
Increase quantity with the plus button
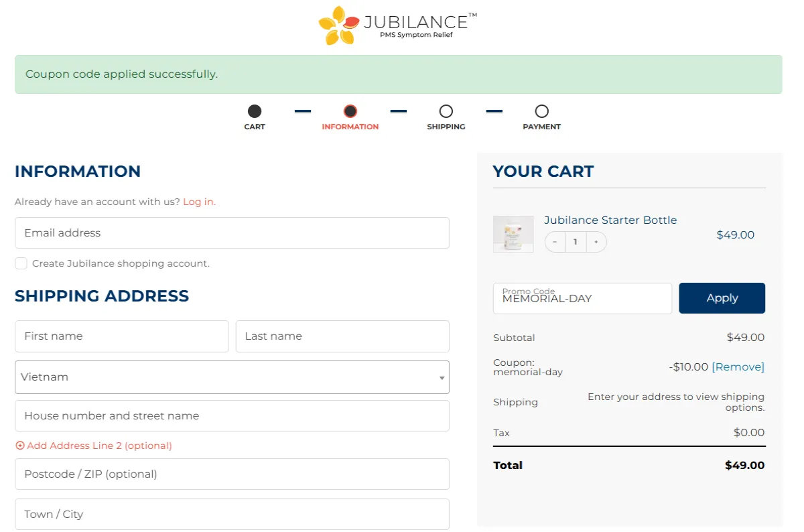click(x=596, y=242)
